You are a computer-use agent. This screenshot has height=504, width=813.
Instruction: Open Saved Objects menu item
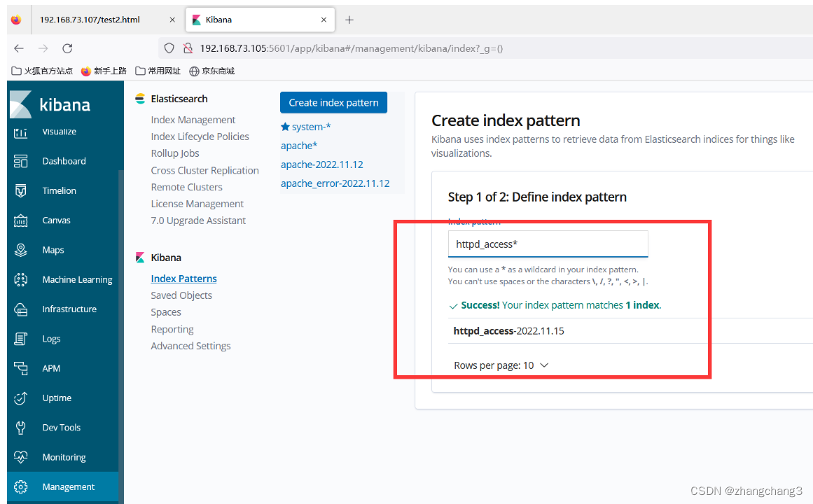coord(181,295)
